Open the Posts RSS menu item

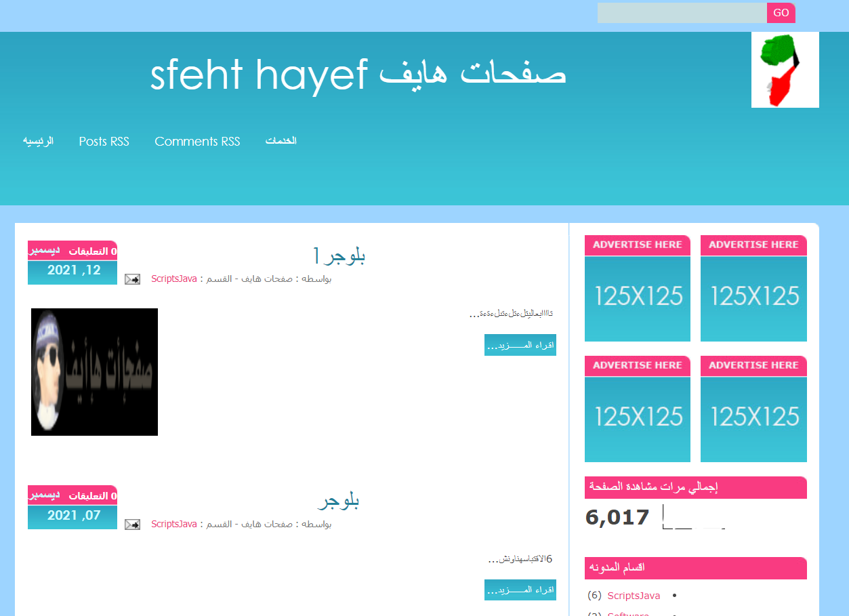[104, 141]
